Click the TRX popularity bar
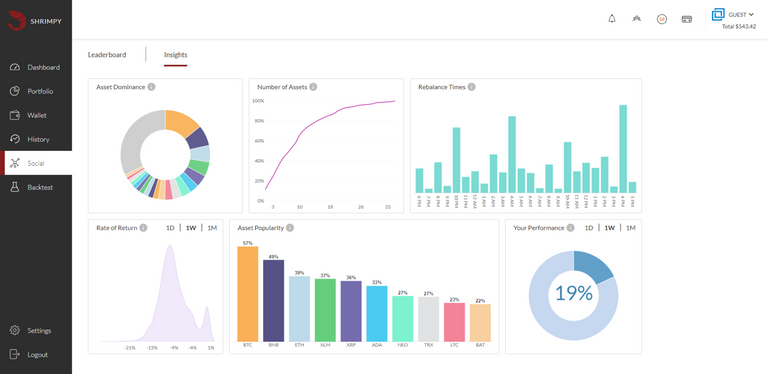 429,319
